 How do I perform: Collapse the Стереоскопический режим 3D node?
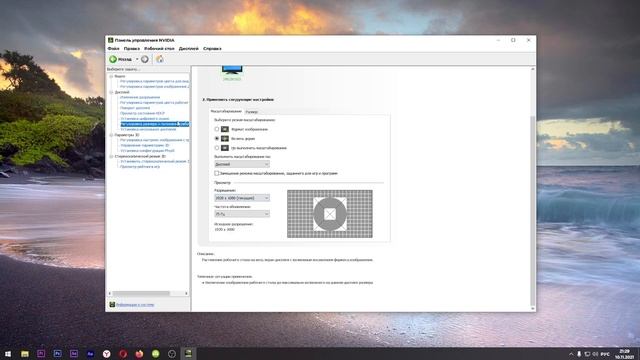pyautogui.click(x=111, y=156)
